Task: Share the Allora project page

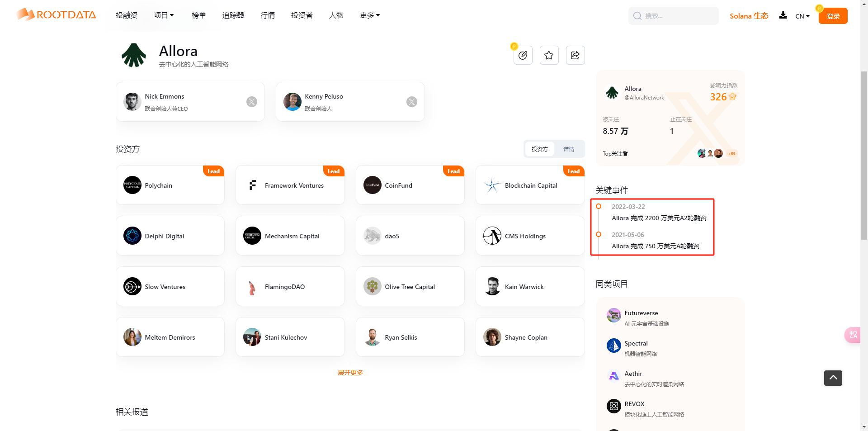Action: coord(576,55)
